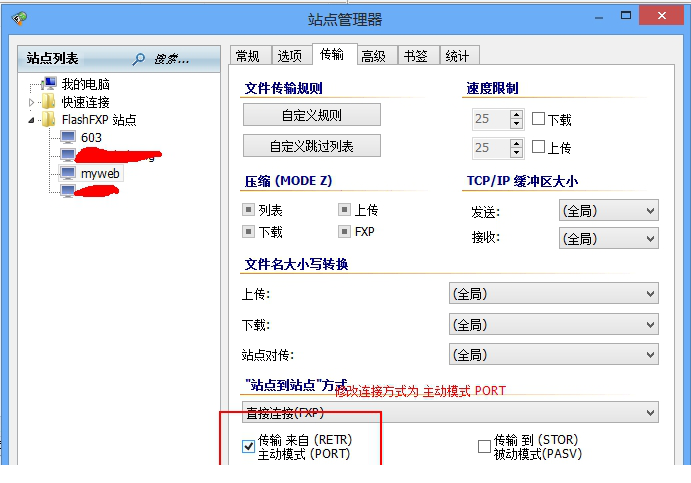Screen dimensions: 691x483
Task: Select the 603 site entry
Action: point(91,137)
